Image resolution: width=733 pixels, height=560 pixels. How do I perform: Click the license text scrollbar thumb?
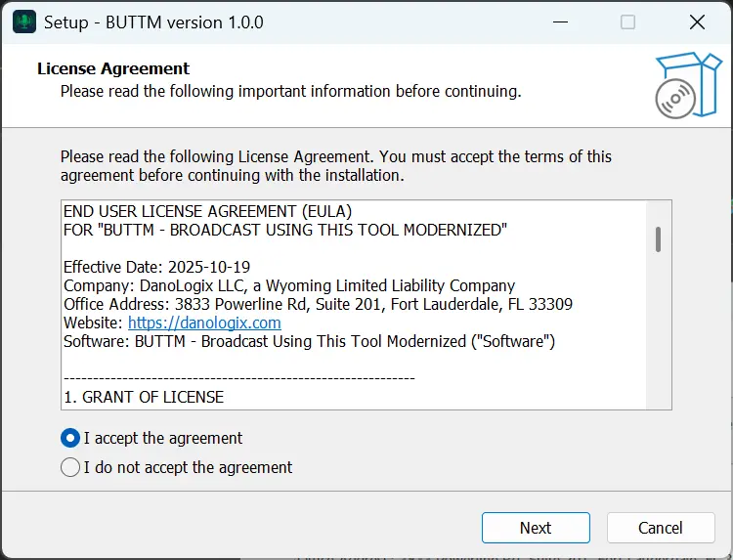point(659,238)
